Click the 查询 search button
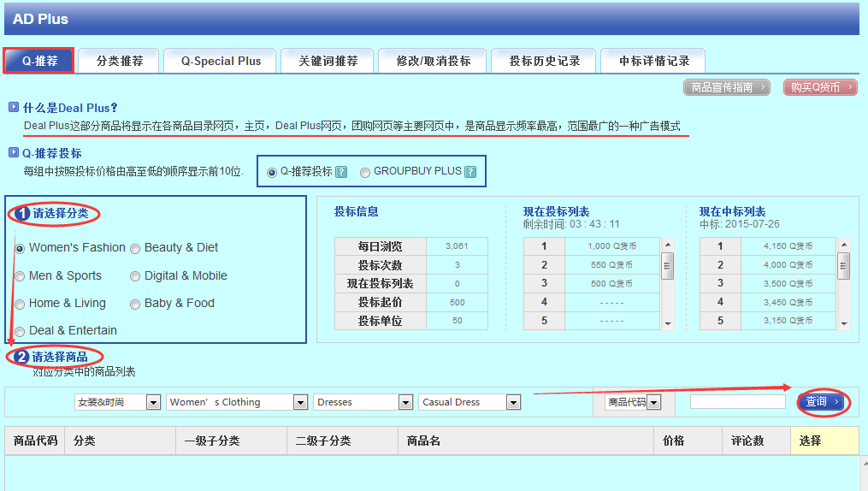This screenshot has width=868, height=491. tap(823, 402)
